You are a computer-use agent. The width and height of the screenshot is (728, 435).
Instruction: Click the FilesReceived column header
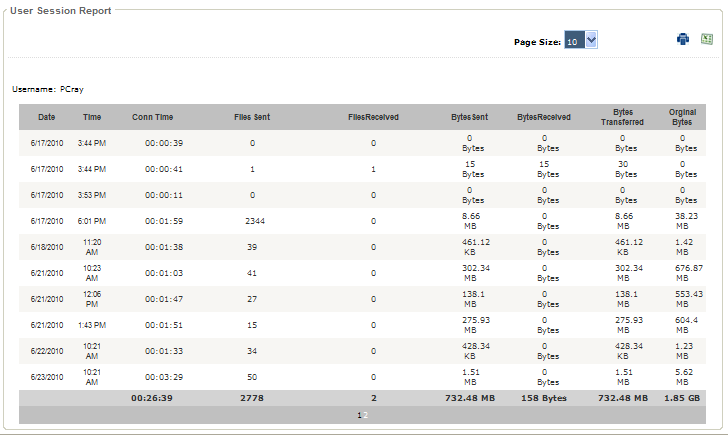click(x=373, y=117)
